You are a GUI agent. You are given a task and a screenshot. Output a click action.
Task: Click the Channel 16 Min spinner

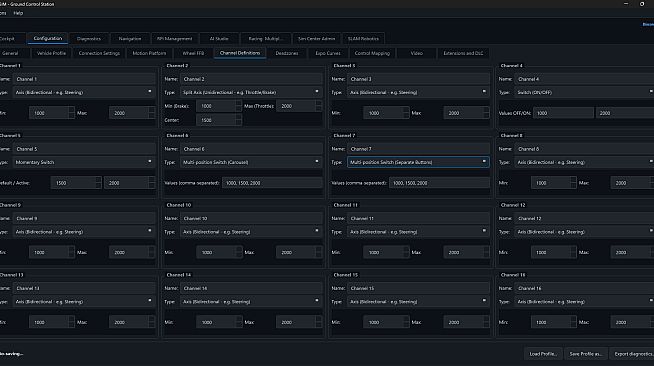coord(554,322)
